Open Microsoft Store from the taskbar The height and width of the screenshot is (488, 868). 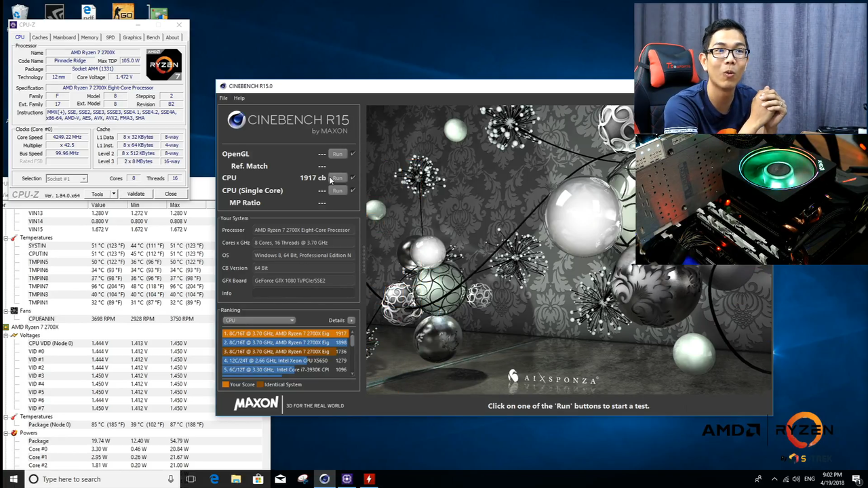[258, 479]
